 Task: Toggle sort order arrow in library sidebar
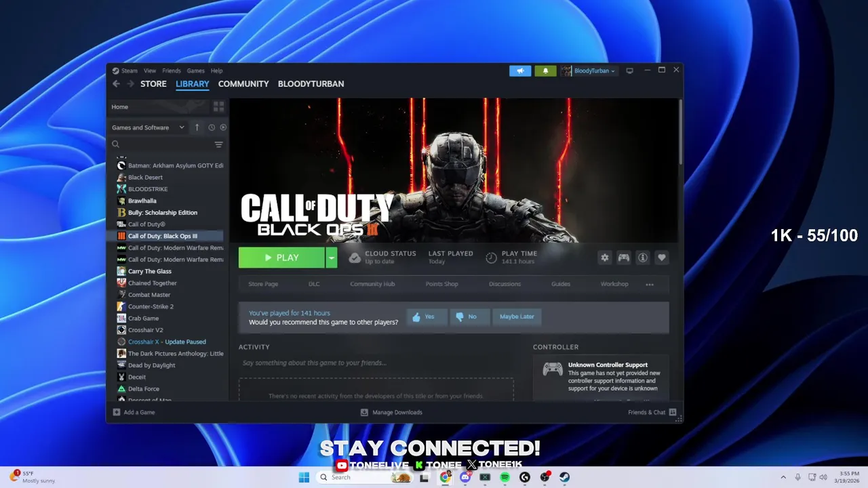click(x=197, y=127)
